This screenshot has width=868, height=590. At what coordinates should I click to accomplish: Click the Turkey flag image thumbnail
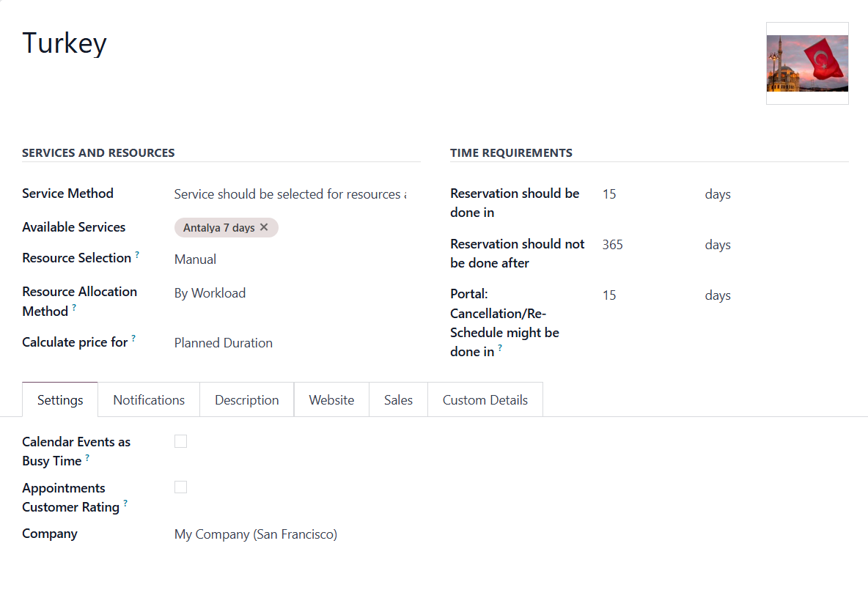[x=807, y=63]
